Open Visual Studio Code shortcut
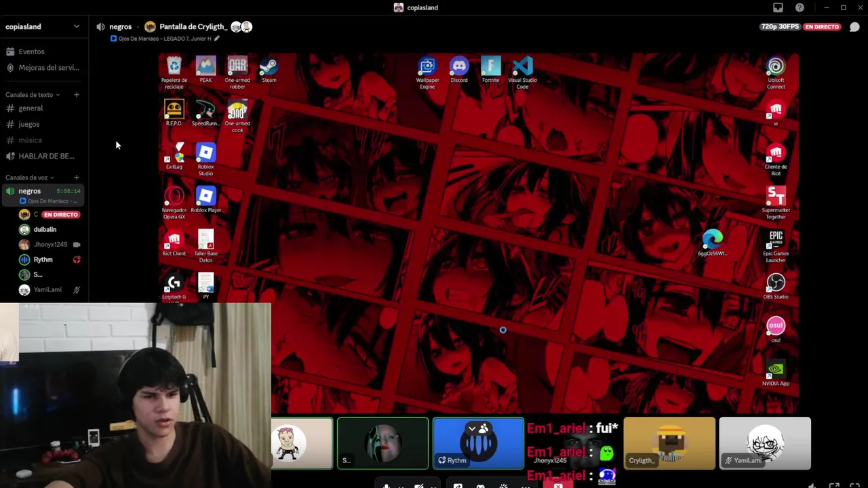Image resolution: width=868 pixels, height=488 pixels. 522,73
